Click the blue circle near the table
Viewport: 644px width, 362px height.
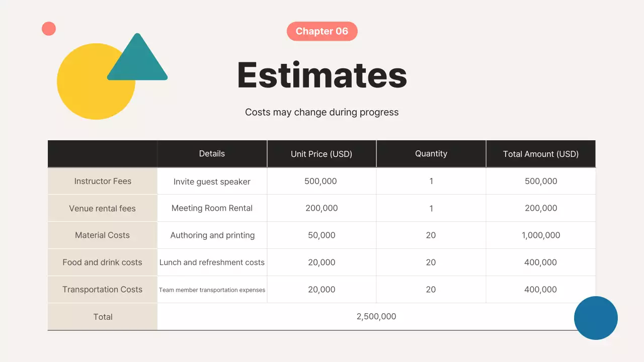(596, 318)
